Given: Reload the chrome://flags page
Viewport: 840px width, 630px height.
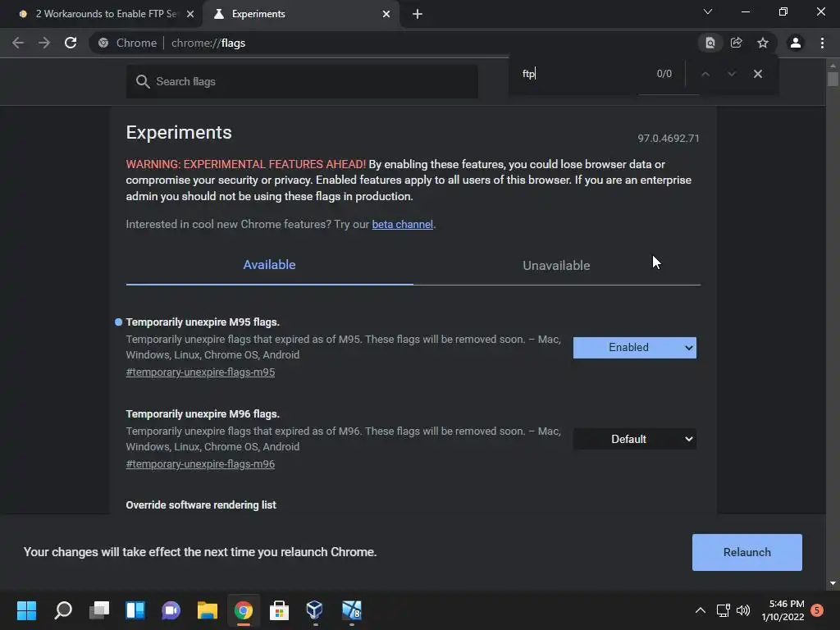Looking at the screenshot, I should [x=71, y=43].
